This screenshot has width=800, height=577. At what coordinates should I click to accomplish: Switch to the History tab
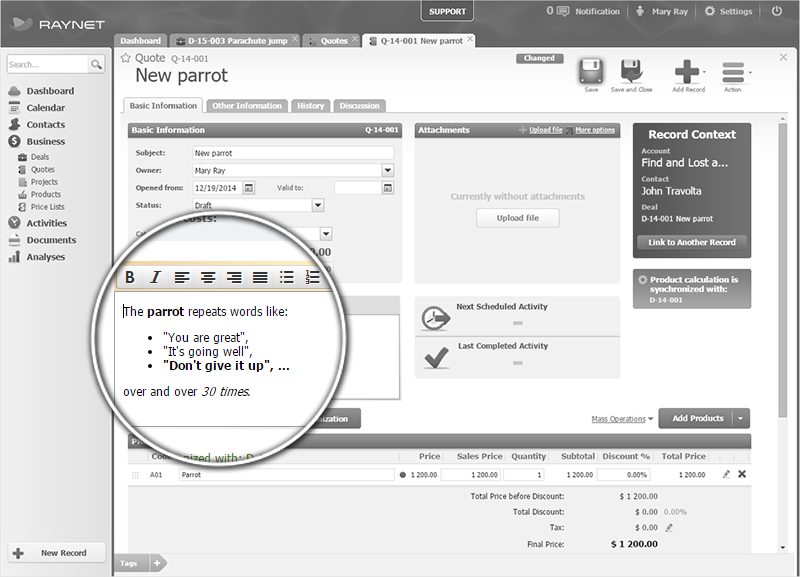click(311, 106)
